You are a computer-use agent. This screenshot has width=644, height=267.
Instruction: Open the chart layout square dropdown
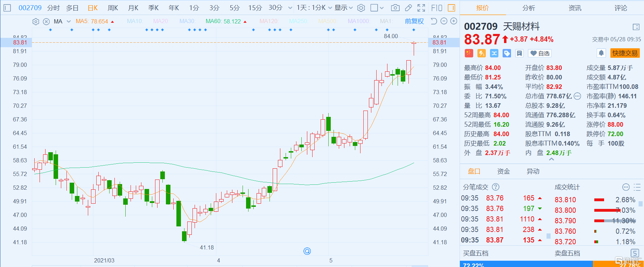[x=377, y=8]
